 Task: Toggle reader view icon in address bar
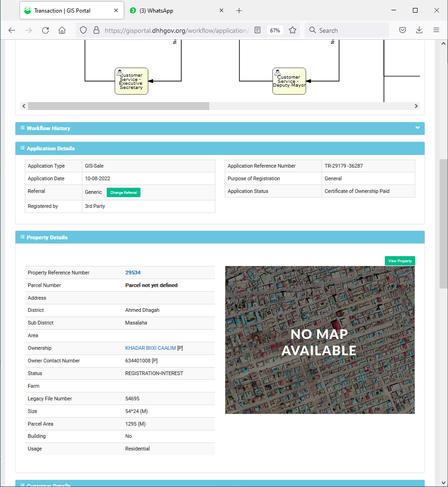[x=257, y=30]
